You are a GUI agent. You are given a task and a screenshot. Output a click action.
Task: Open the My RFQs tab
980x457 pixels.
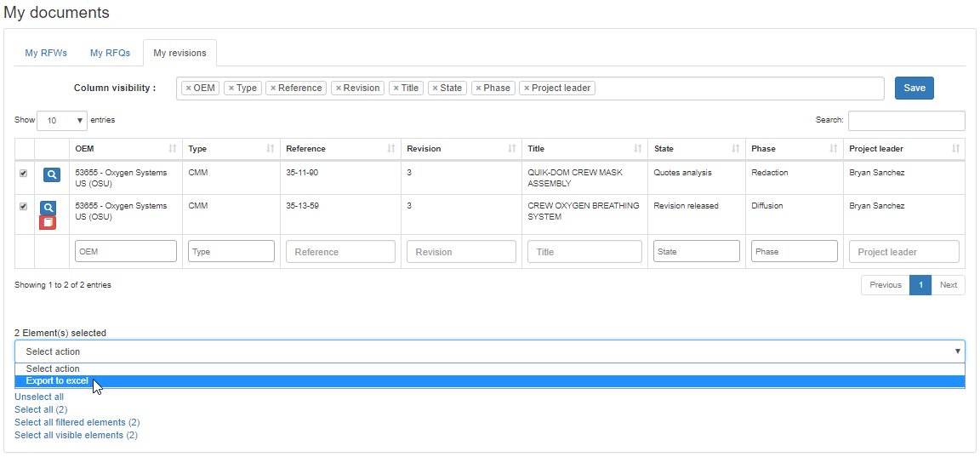(111, 53)
